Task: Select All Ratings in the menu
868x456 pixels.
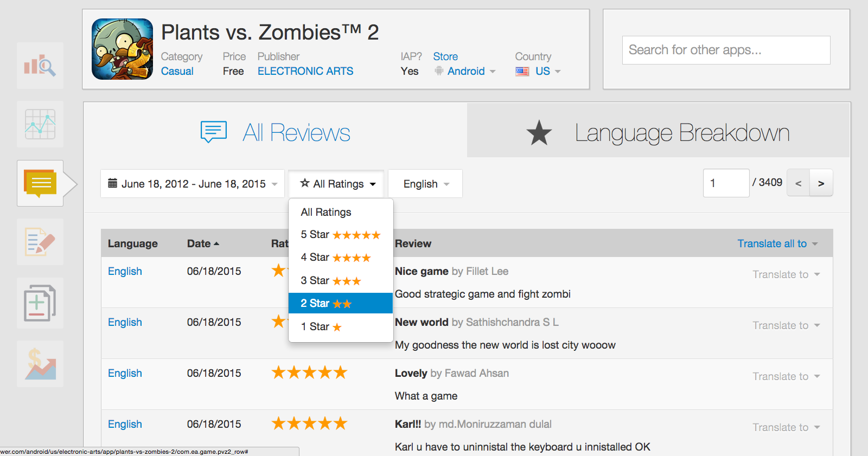Action: [341, 212]
